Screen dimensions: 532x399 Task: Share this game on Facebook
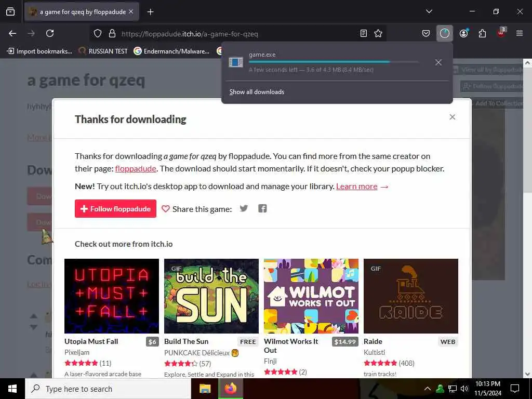point(262,208)
